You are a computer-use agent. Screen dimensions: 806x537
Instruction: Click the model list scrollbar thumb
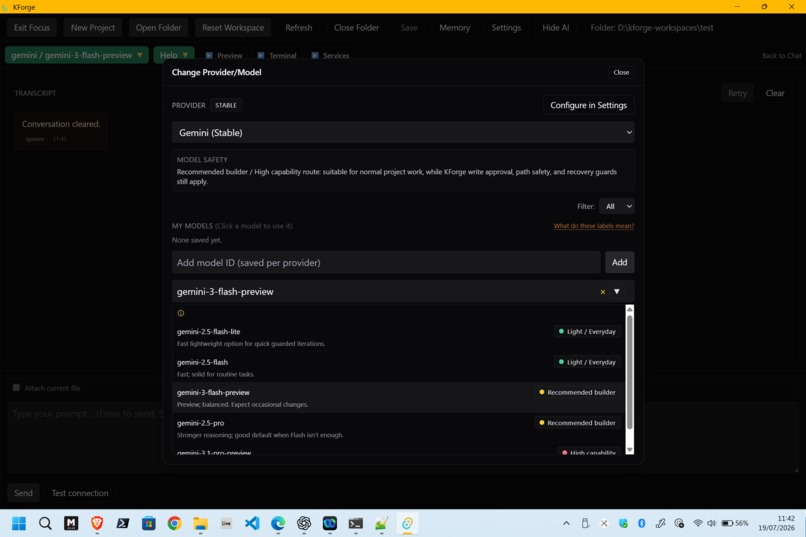coord(629,372)
